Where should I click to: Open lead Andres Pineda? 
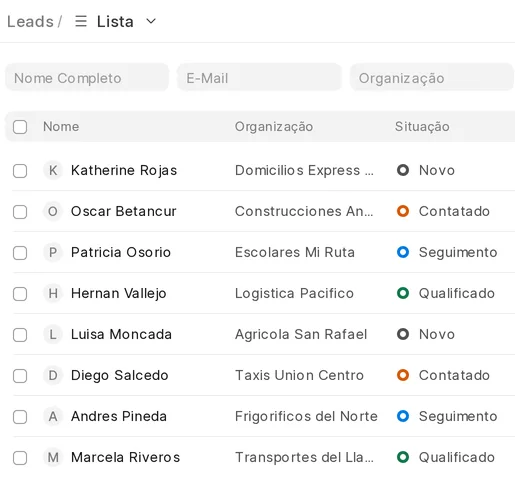pyautogui.click(x=119, y=416)
